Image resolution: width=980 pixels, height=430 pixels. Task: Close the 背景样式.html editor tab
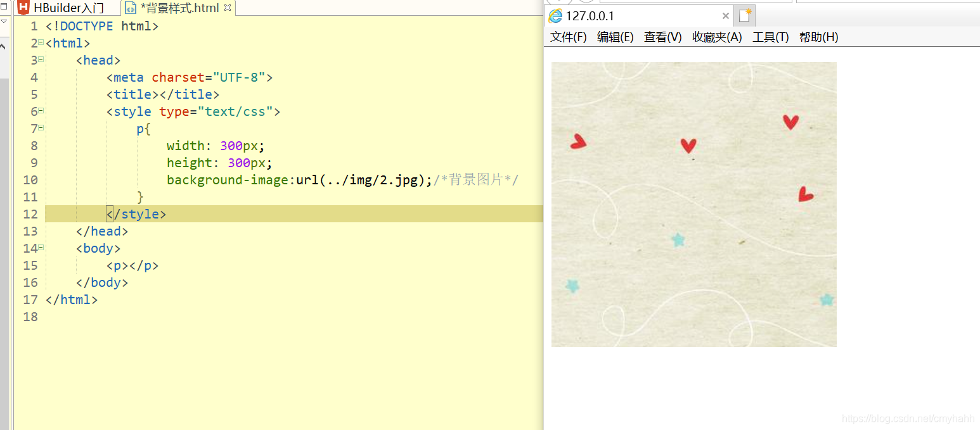coord(228,8)
